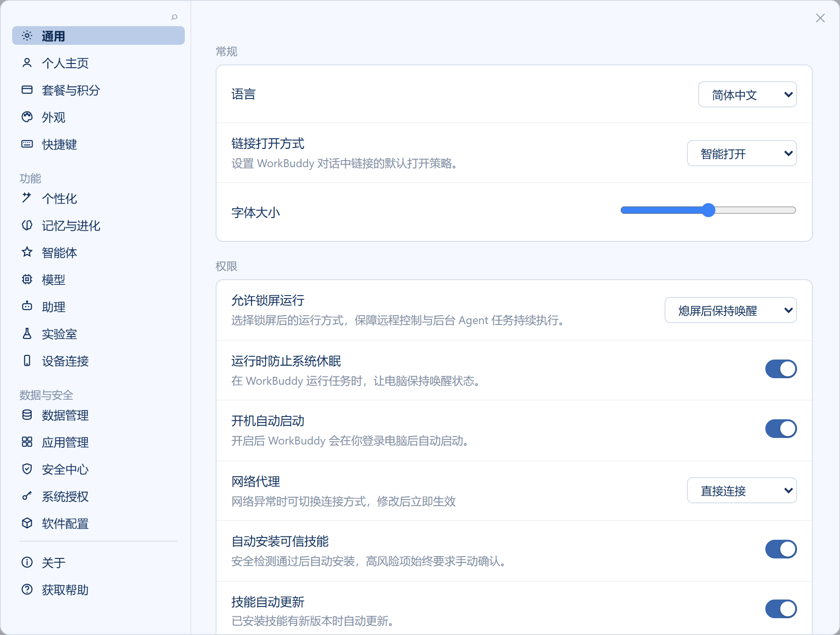Viewport: 840px width, 635px height.
Task: Open the 实验室 section
Action: click(98, 334)
